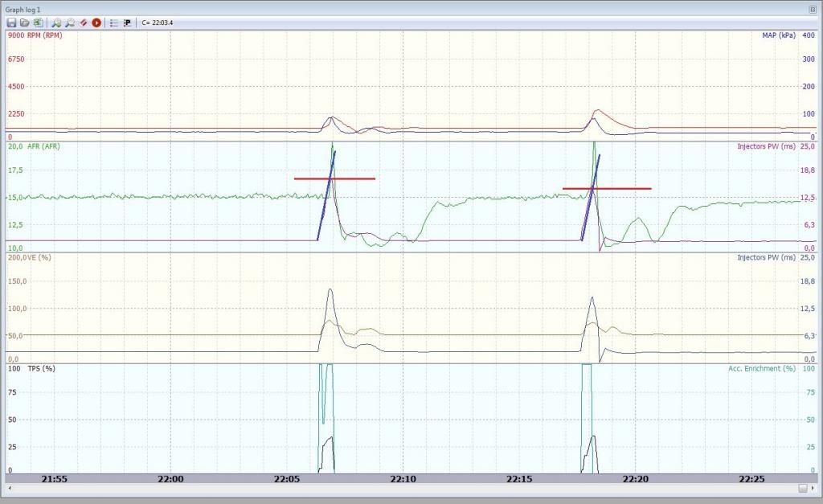823x504 pixels.
Task: Close the Graph log 1 panel
Action: [x=814, y=7]
